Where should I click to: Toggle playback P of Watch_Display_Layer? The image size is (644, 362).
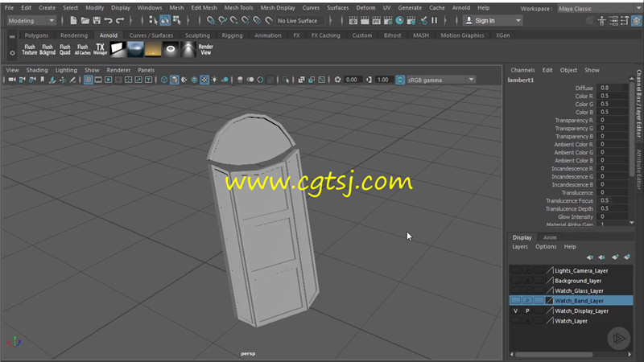tap(527, 311)
